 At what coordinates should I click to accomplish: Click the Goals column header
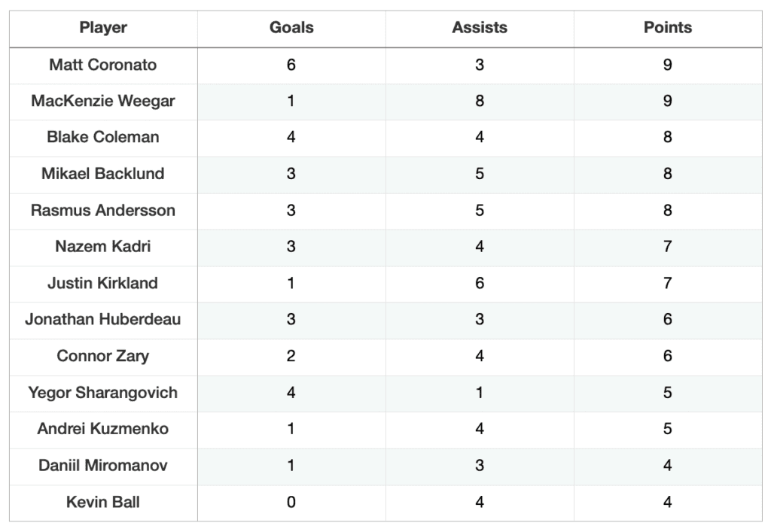(291, 28)
